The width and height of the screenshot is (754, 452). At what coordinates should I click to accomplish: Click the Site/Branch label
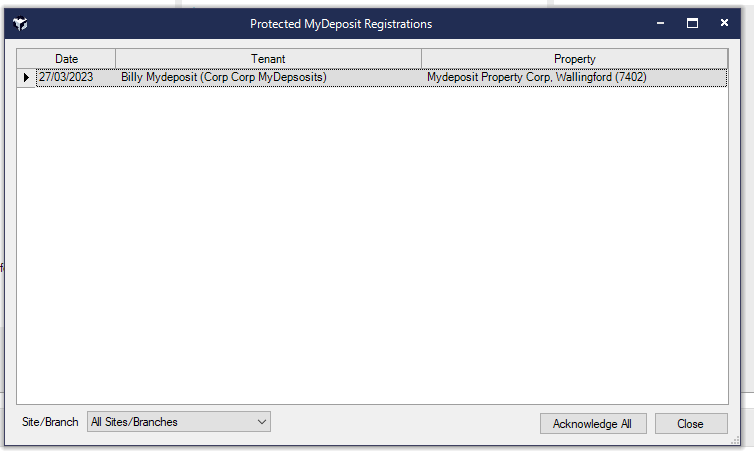pyautogui.click(x=50, y=422)
